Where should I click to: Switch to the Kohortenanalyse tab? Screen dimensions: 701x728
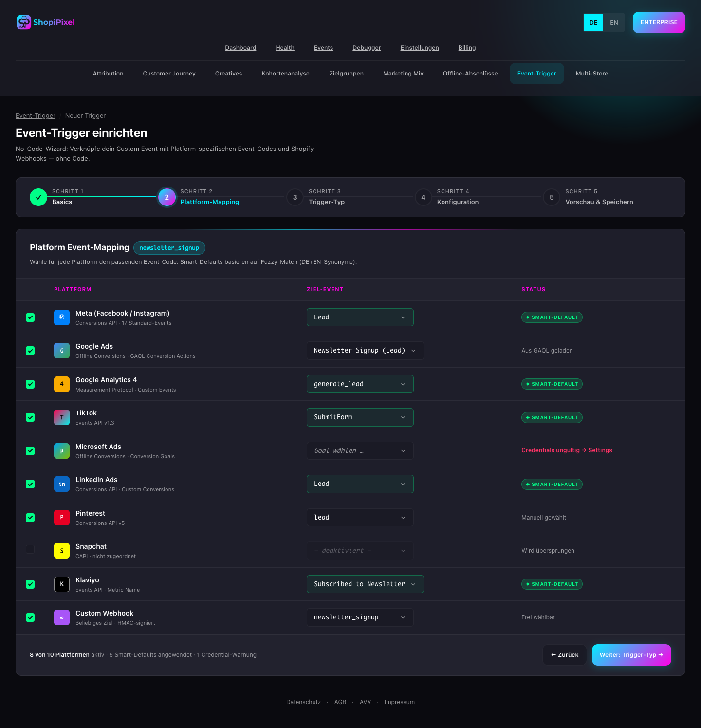285,74
